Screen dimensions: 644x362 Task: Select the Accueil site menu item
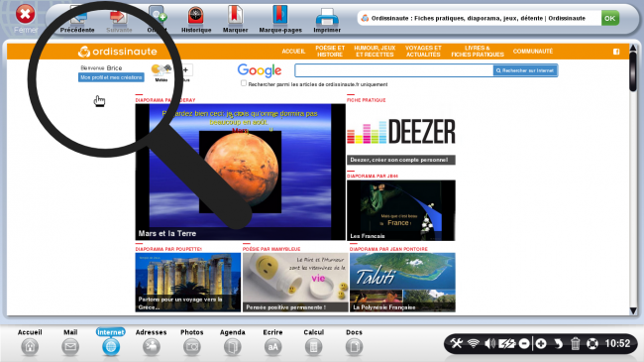point(293,52)
